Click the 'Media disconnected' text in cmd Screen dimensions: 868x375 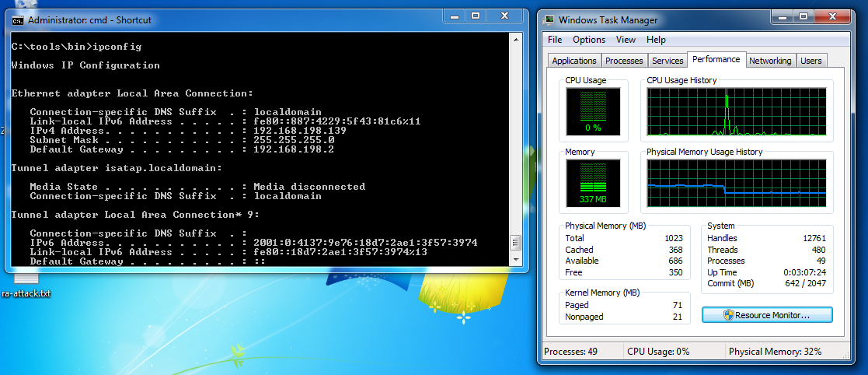(309, 187)
